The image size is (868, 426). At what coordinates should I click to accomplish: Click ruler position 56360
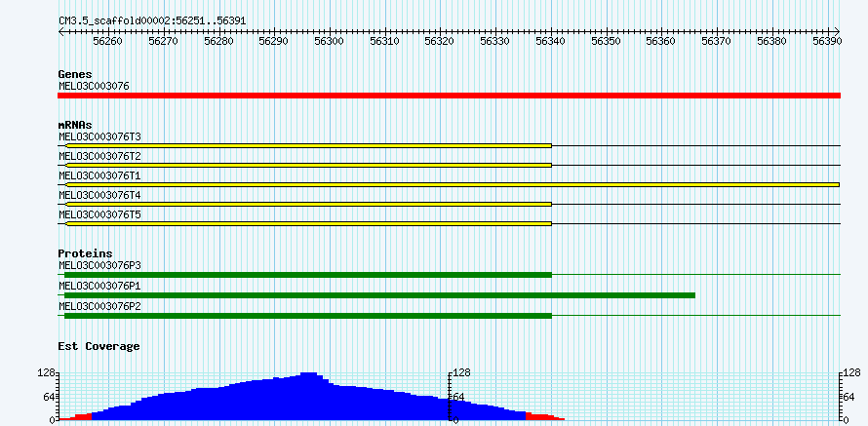pyautogui.click(x=662, y=41)
